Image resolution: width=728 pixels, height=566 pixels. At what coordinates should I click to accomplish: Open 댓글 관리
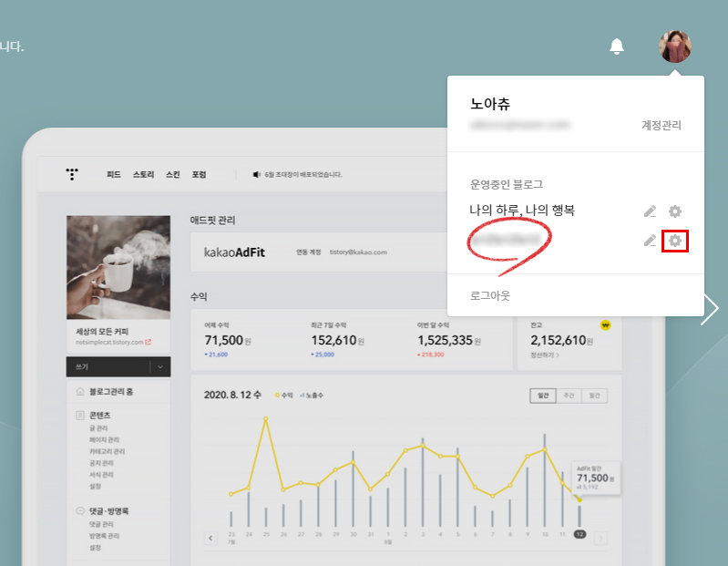coord(101,524)
